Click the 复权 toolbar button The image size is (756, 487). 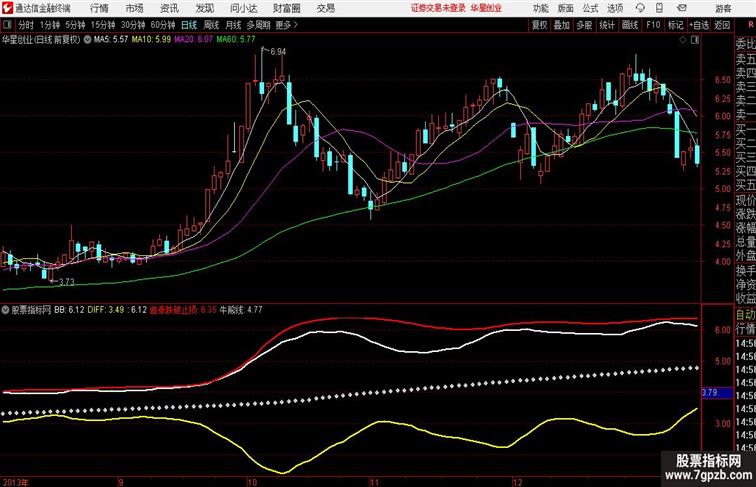[x=540, y=25]
